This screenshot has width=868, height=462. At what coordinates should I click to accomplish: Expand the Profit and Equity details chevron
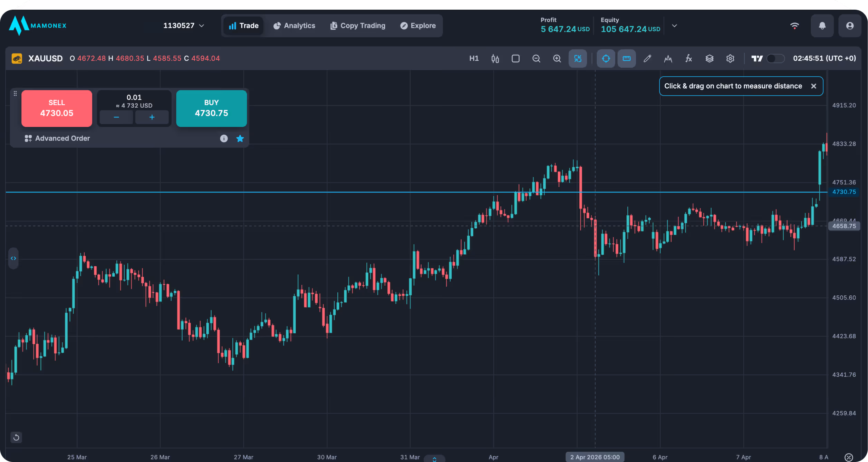click(x=674, y=26)
